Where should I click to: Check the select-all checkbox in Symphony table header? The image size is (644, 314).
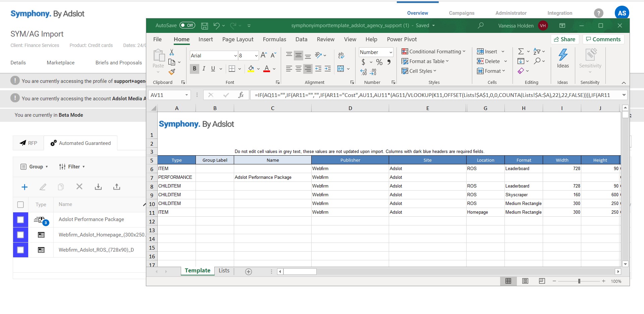[20, 205]
